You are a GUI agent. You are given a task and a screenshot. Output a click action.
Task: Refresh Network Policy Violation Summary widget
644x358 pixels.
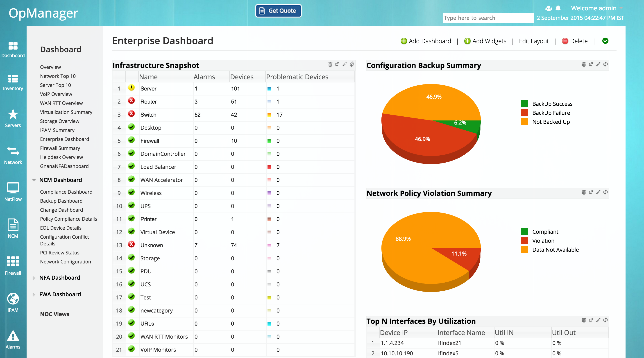[605, 192]
